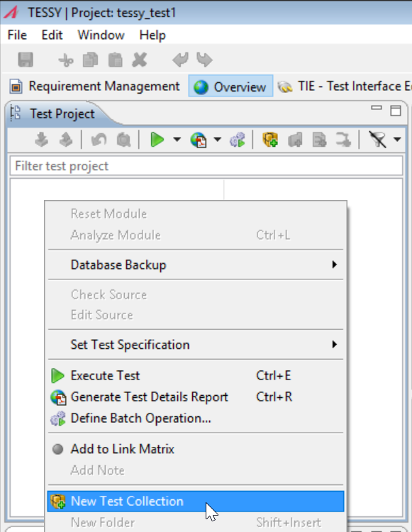Click the Test Project tab tree icon
The height and width of the screenshot is (532, 412).
(x=16, y=113)
